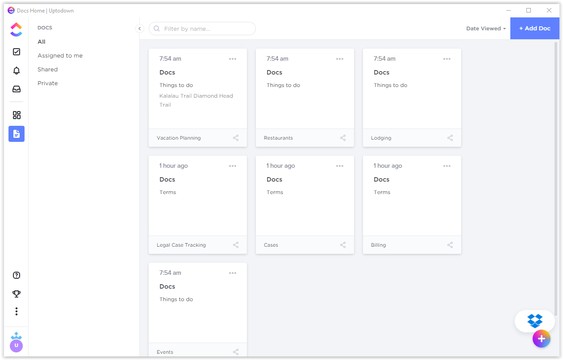Open the ClickUp home logo
The image size is (563, 360).
16,29
